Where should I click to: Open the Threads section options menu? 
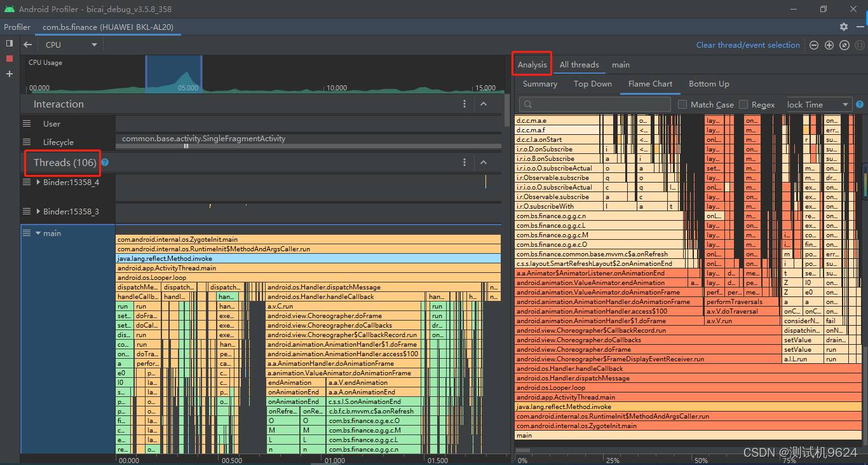pyautogui.click(x=465, y=162)
